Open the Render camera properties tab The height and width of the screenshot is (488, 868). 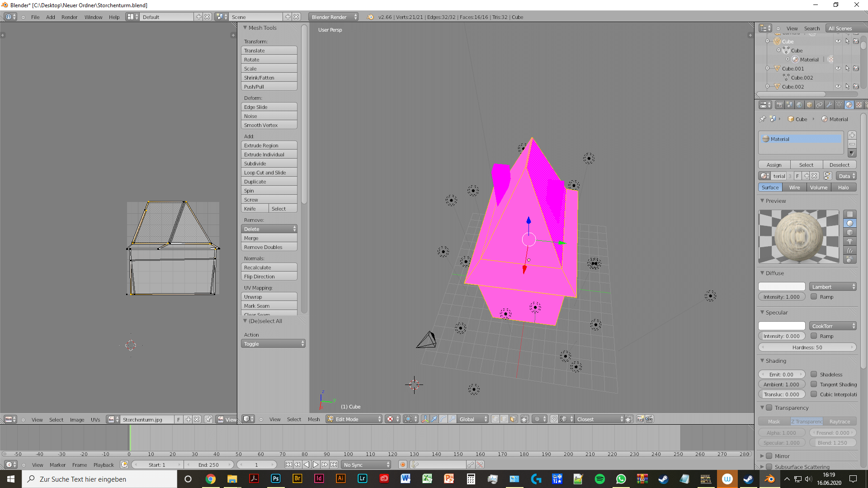pyautogui.click(x=779, y=105)
